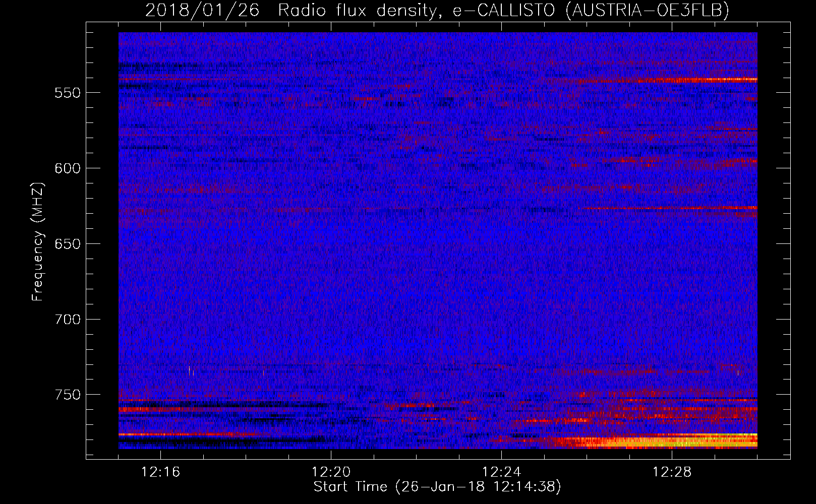This screenshot has height=504, width=816.
Task: Click the 12:28 time axis label
Action: (x=672, y=472)
